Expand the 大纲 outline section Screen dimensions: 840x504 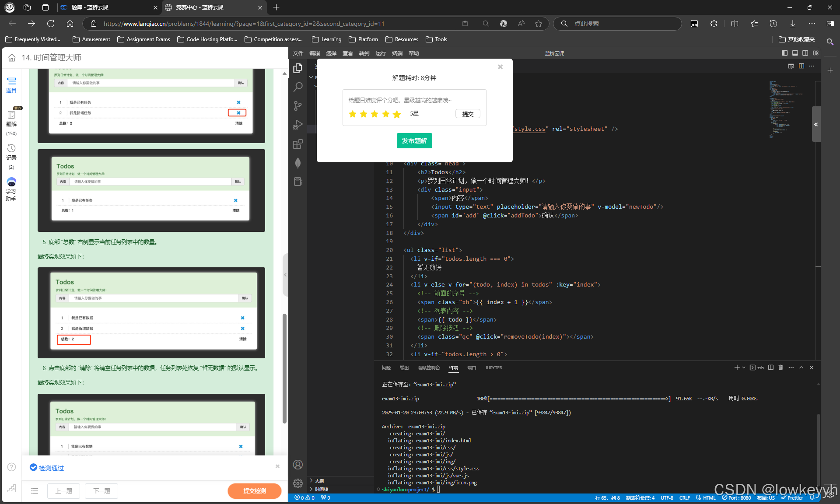(x=319, y=481)
